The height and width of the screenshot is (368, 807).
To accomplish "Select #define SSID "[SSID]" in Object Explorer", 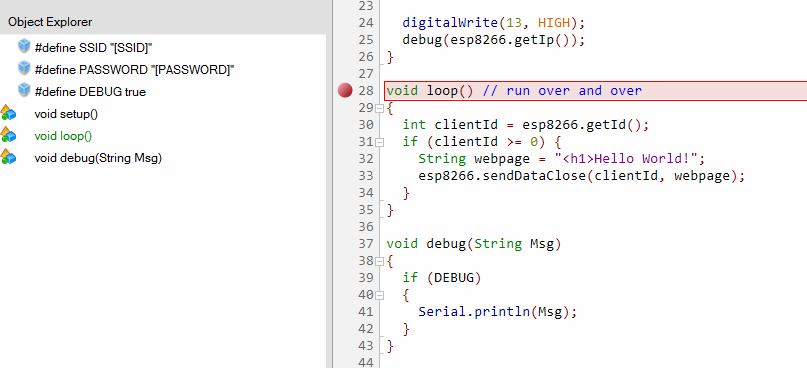I will tap(93, 48).
